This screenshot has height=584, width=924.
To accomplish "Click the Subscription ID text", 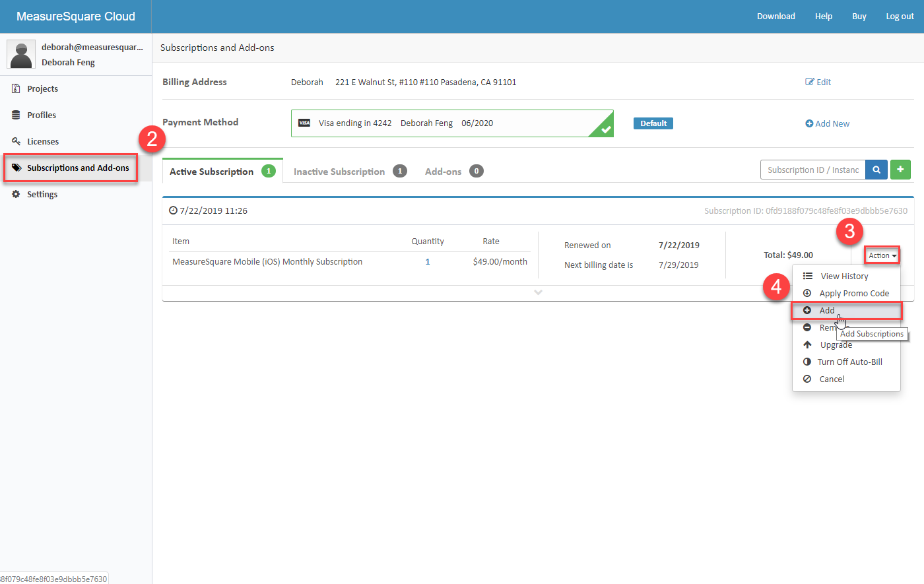I will [x=806, y=211].
